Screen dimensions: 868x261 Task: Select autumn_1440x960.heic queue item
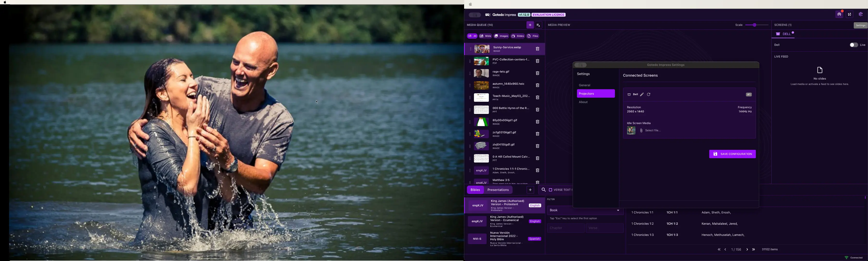[x=504, y=86]
